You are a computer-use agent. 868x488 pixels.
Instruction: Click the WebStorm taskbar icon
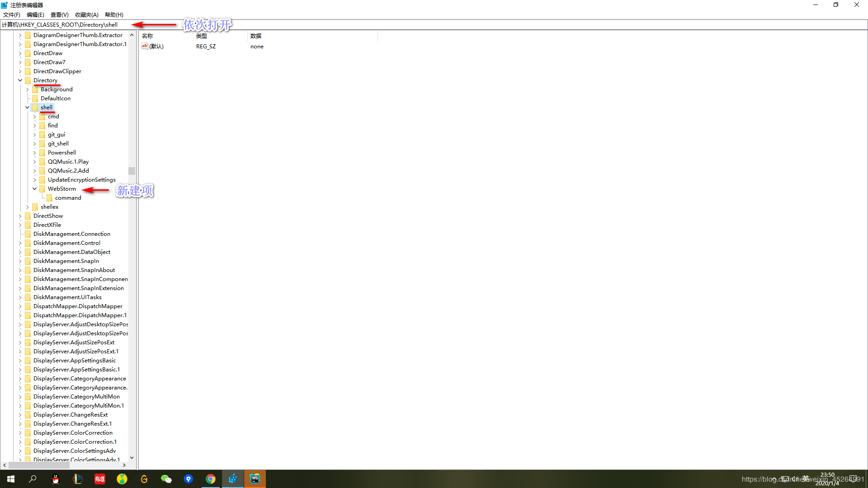[x=255, y=479]
